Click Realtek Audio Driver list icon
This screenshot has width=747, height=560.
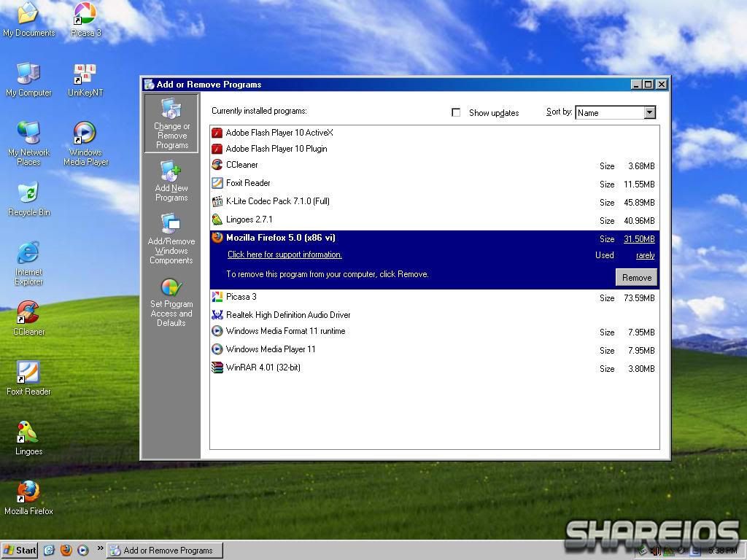[217, 315]
